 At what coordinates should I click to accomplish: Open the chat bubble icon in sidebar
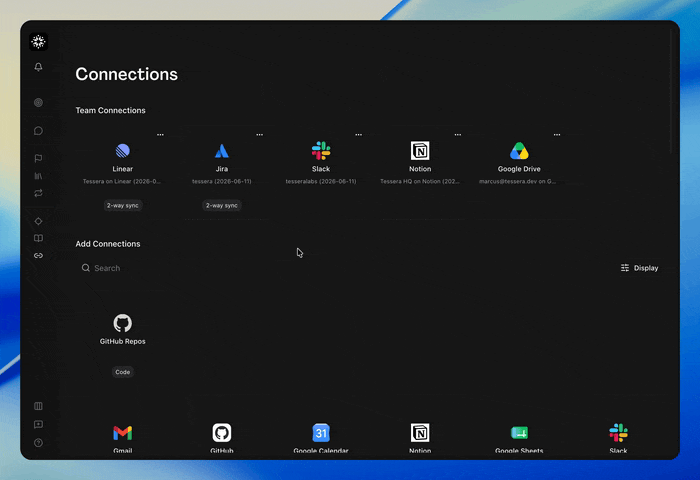click(x=38, y=130)
